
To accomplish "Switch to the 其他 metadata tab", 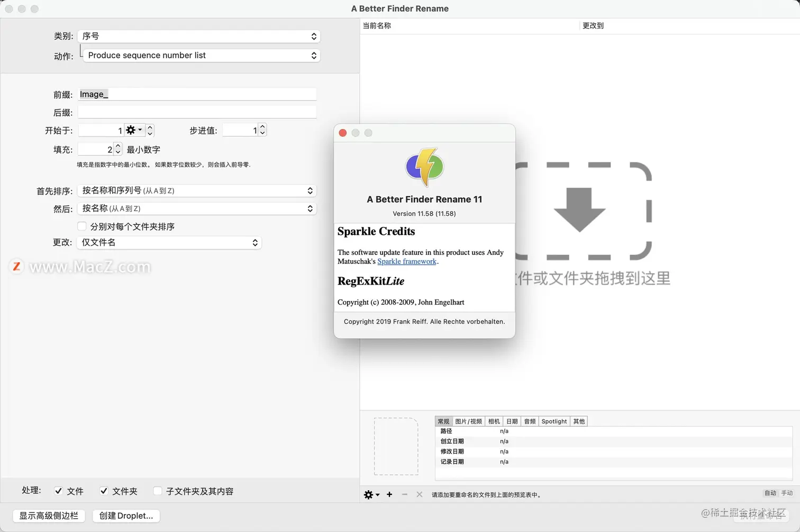I will 579,421.
